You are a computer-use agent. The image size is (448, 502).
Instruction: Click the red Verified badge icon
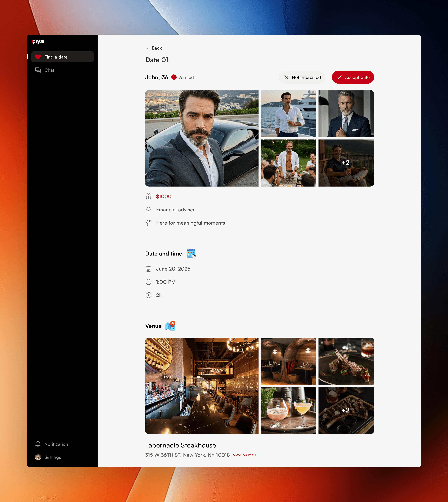coord(174,77)
